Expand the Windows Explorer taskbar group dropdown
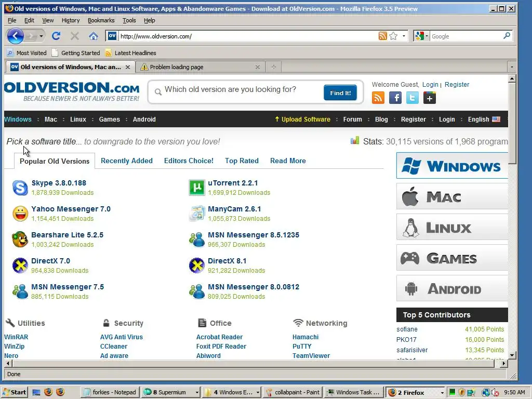Image resolution: width=532 pixels, height=399 pixels. point(258,392)
